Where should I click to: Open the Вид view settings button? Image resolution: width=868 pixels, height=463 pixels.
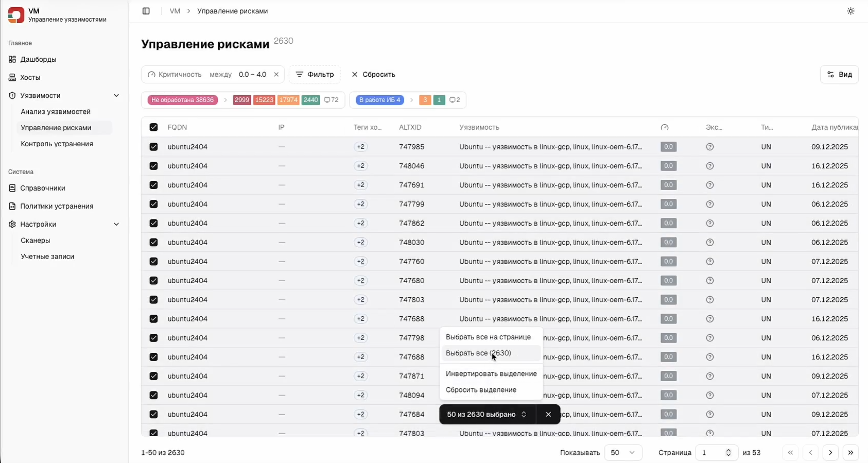pyautogui.click(x=839, y=75)
